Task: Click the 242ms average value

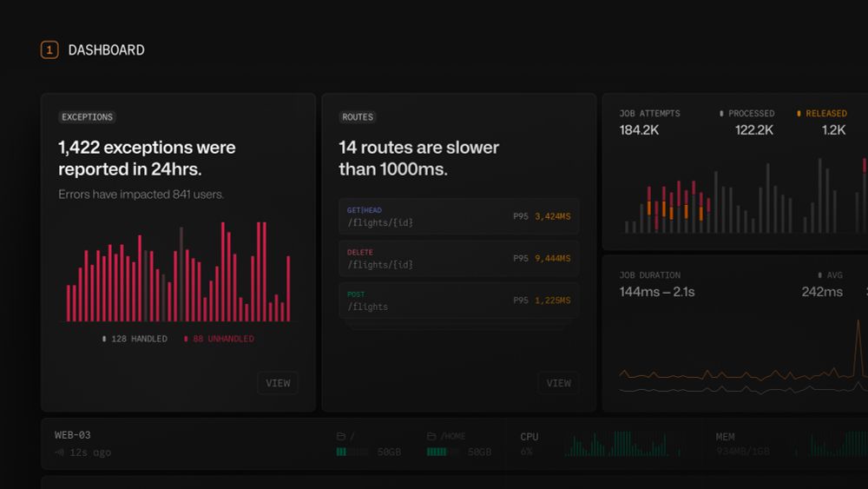Action: pos(822,292)
